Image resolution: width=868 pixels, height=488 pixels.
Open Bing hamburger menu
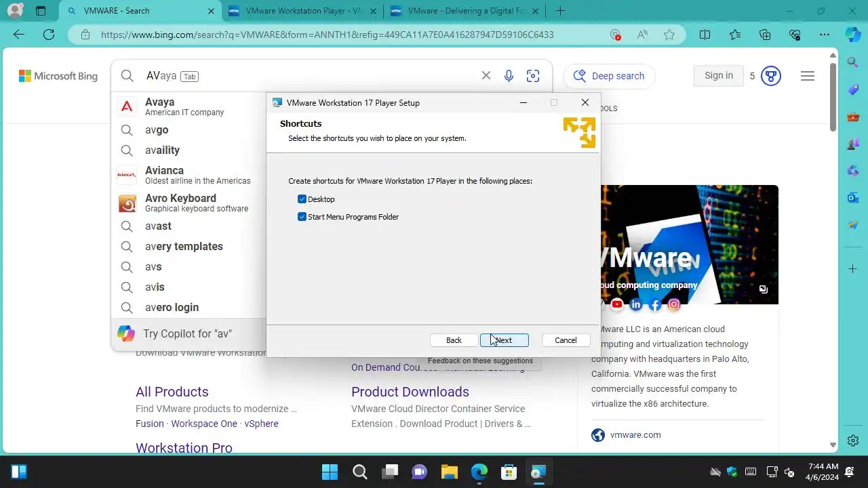click(808, 76)
